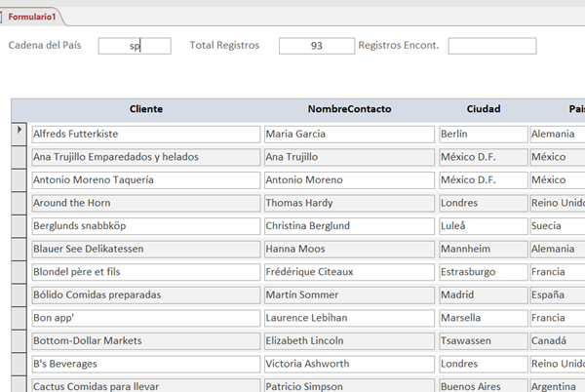Click the Around the Horn client cell

(145, 203)
